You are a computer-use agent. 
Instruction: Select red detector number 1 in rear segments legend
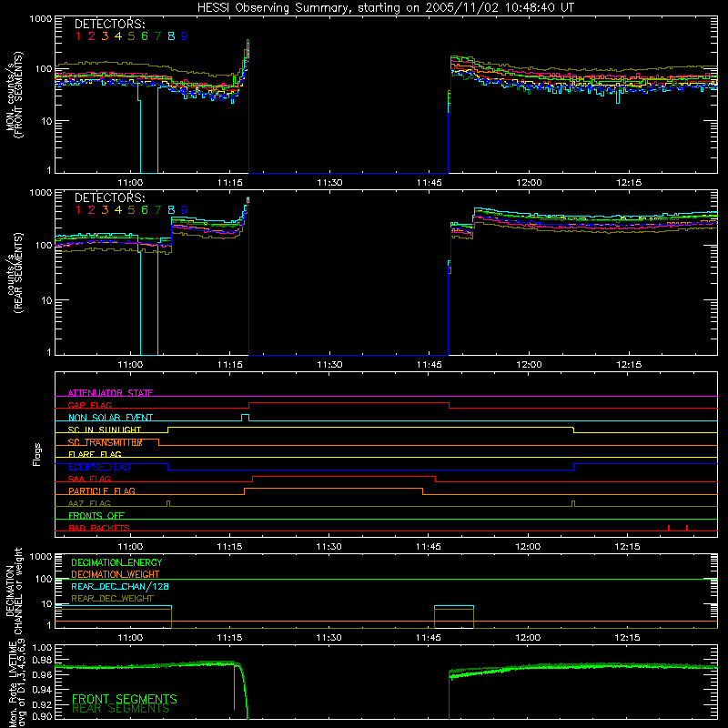point(78,210)
